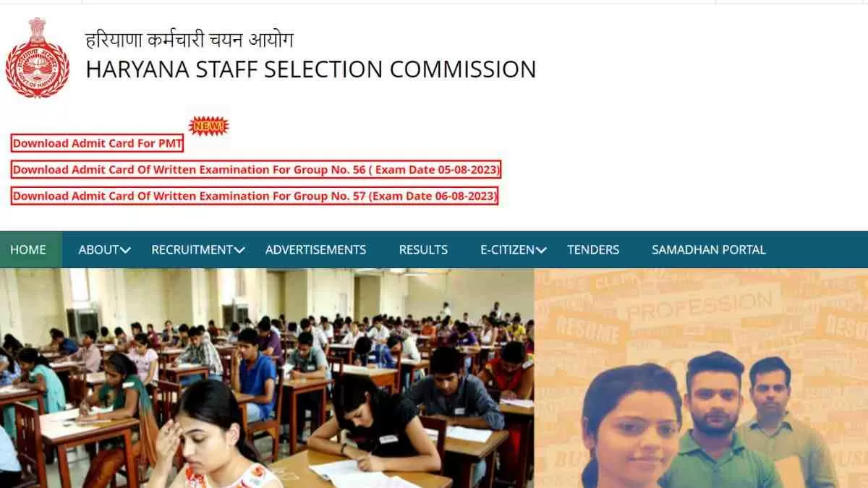
Task: Open Group No. 56 admit card link
Action: [x=256, y=170]
